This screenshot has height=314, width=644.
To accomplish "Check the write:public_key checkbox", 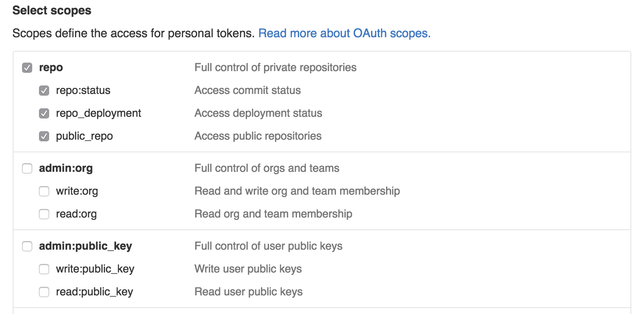I will point(44,269).
